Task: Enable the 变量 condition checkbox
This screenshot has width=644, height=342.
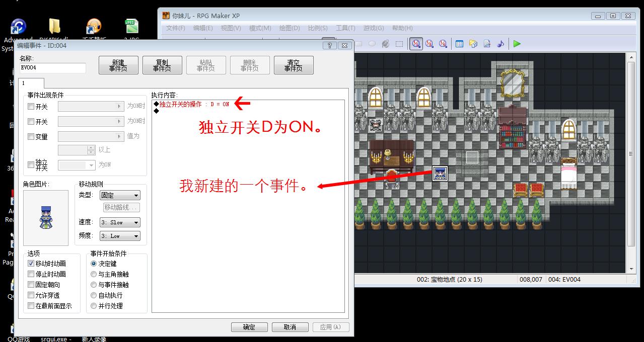Action: pyautogui.click(x=31, y=137)
